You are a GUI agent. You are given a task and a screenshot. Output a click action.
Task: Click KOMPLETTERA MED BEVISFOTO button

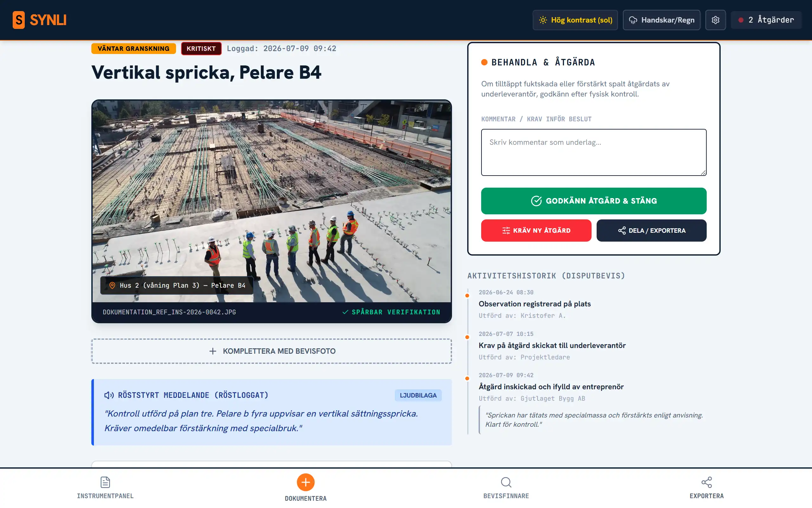click(272, 351)
